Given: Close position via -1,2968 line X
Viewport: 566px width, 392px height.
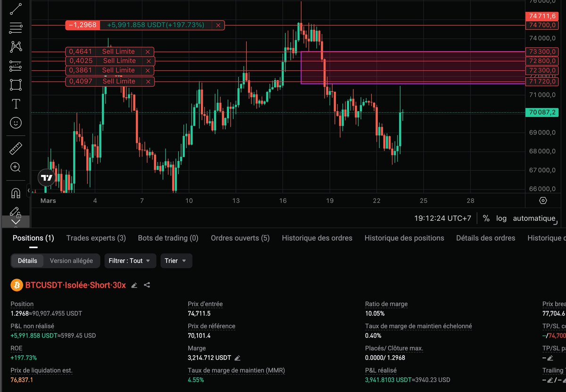Looking at the screenshot, I should (218, 25).
